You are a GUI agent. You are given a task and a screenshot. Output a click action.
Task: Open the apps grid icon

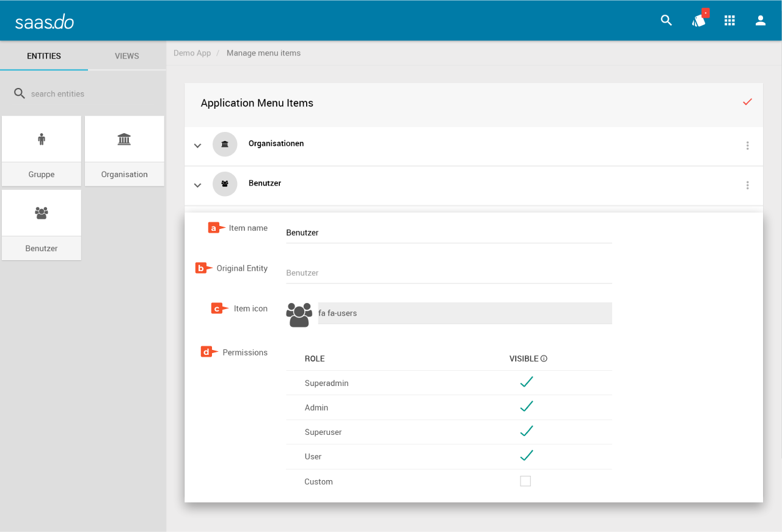point(729,21)
